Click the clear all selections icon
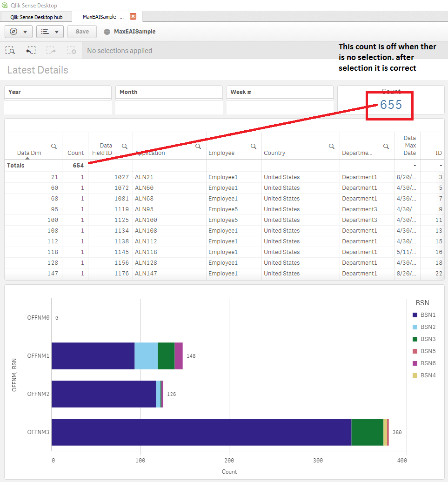Screen dimensions: 448x482 point(71,51)
